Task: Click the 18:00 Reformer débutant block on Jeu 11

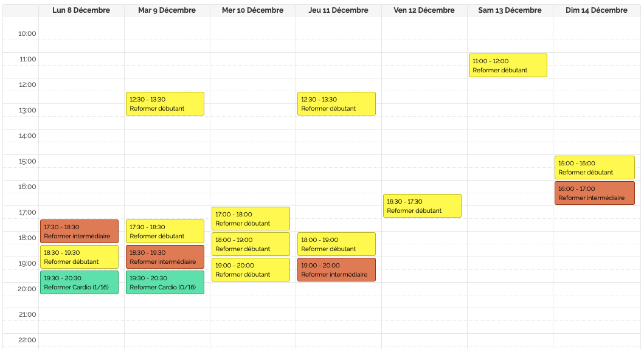Action: pyautogui.click(x=336, y=244)
